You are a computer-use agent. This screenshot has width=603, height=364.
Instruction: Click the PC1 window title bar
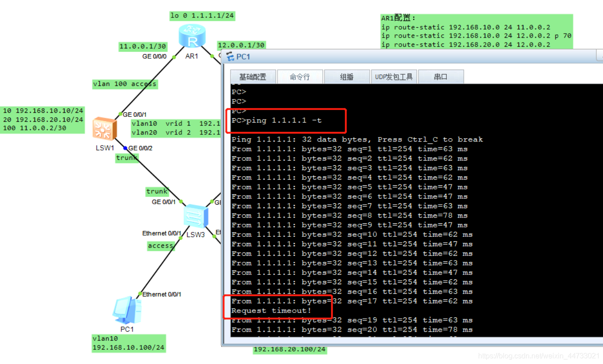click(412, 56)
